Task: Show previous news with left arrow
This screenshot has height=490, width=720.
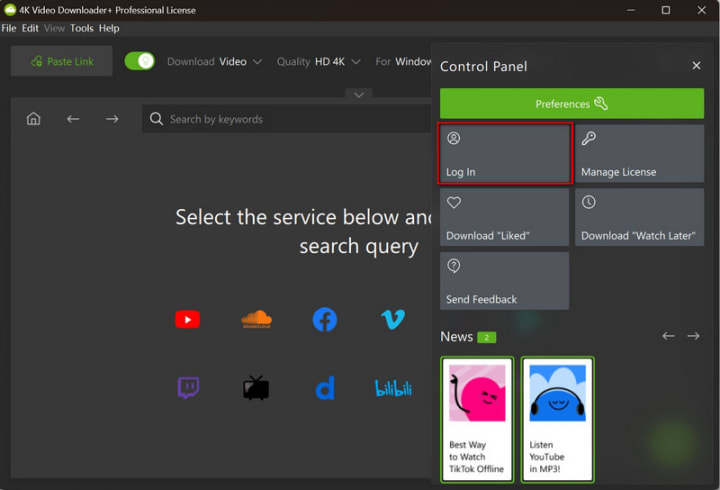Action: click(668, 336)
